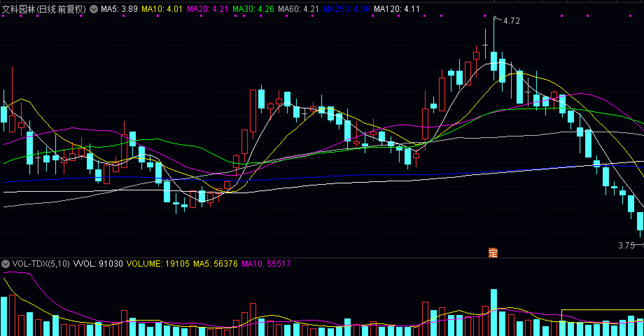Click the tallest cyan volume bar
The height and width of the screenshot is (336, 644).
pos(494,313)
